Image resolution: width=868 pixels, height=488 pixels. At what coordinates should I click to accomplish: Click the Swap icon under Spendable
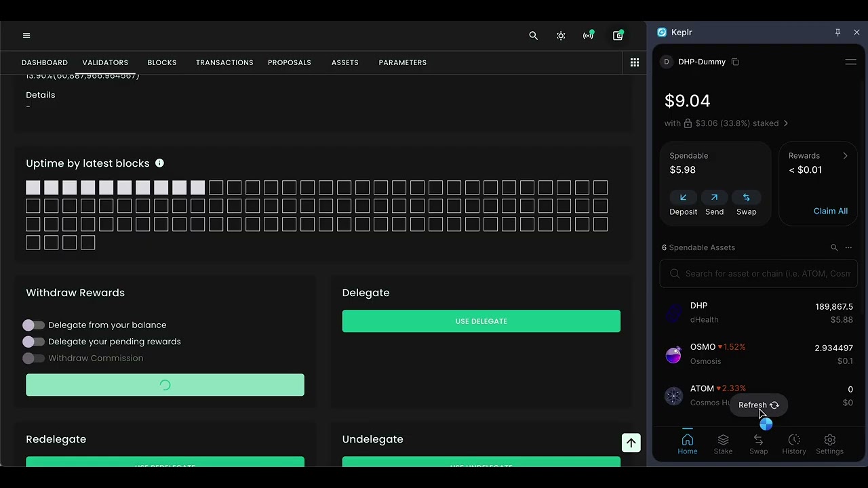point(746,197)
